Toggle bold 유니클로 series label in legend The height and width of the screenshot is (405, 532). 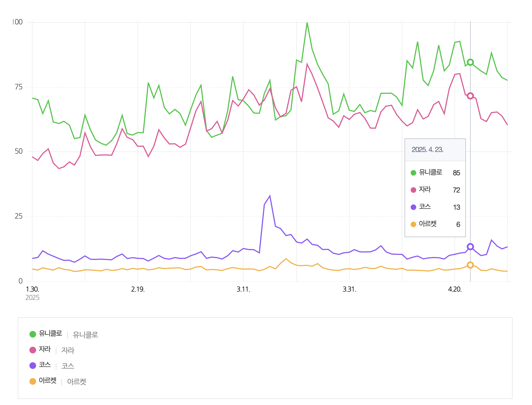coord(50,333)
